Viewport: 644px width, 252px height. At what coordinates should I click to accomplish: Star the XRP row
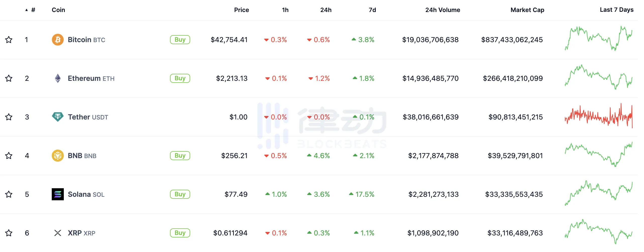[x=9, y=233]
